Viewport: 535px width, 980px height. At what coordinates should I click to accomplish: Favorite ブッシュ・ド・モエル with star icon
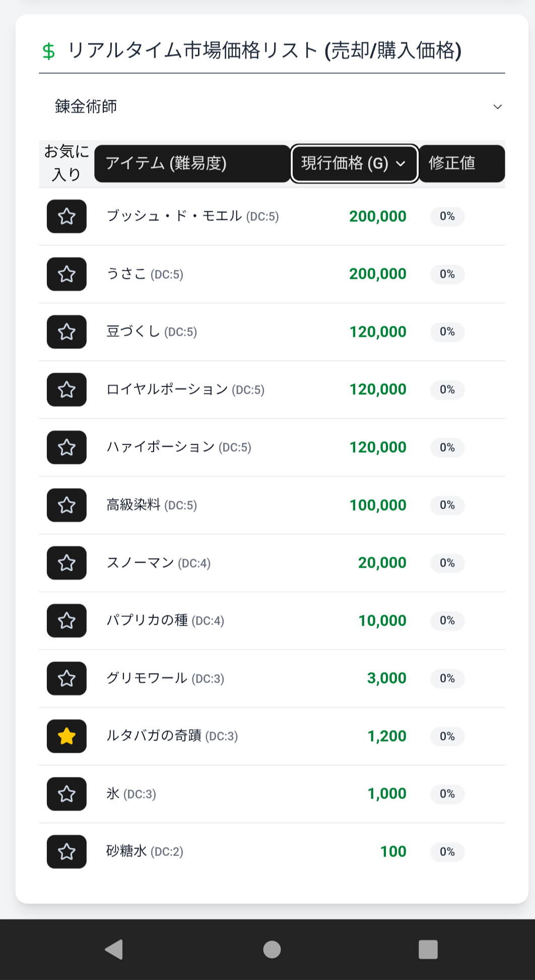[66, 217]
